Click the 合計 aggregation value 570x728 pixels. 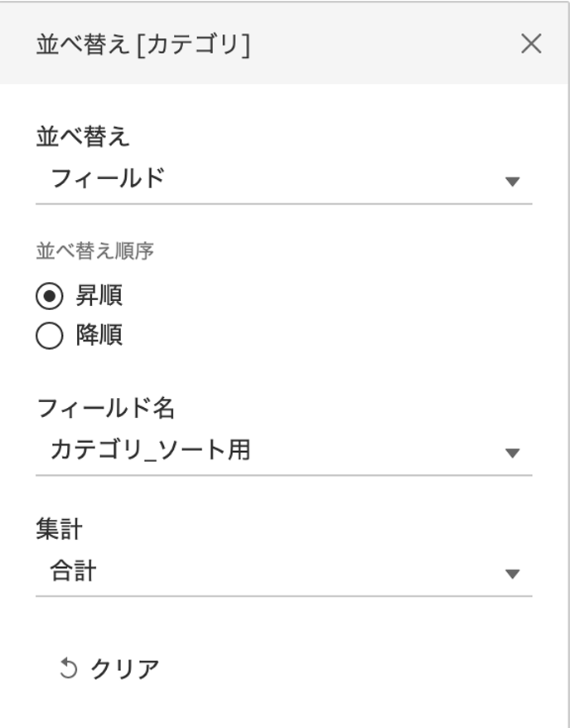point(74,571)
